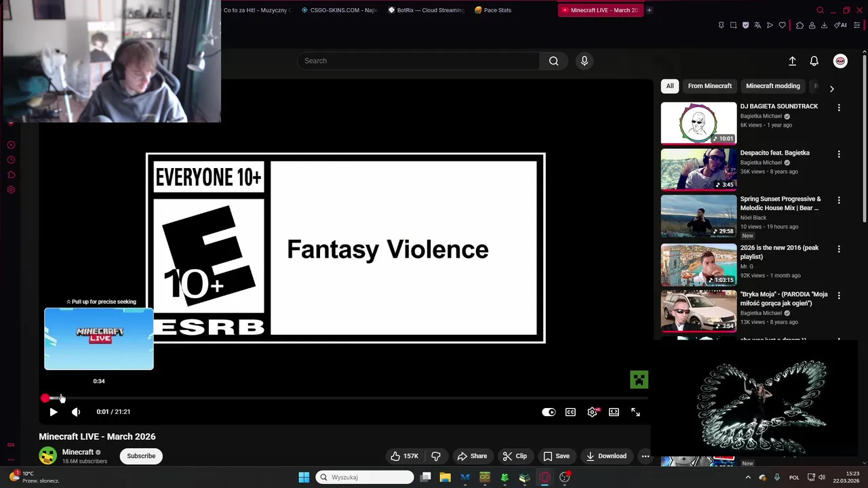Open the account avatar menu
Viewport: 868px width, 488px height.
coord(840,61)
